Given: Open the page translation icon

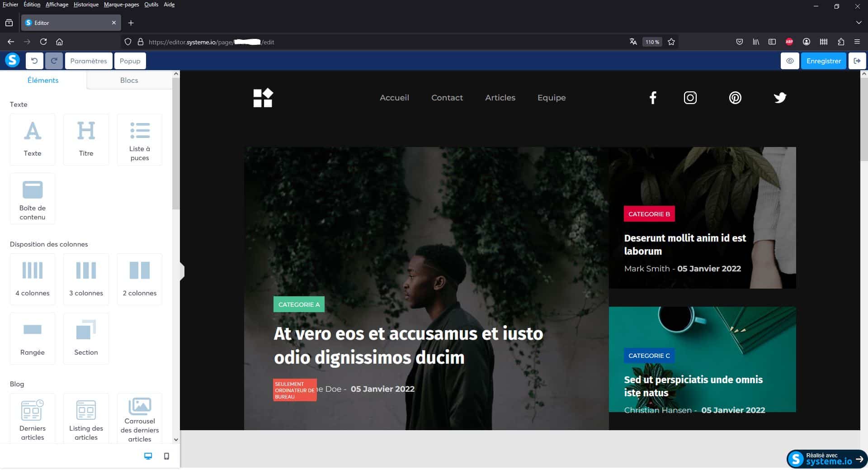Looking at the screenshot, I should (633, 42).
